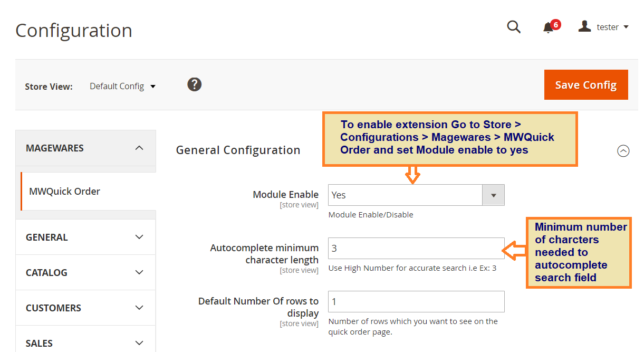
Task: Expand the Catalog sidebar section
Action: pyautogui.click(x=85, y=272)
